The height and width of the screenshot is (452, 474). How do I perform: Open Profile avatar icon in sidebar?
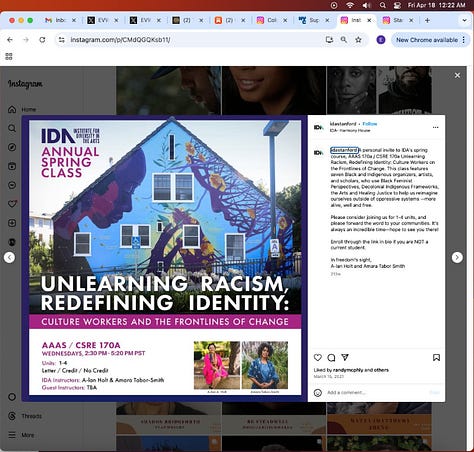pyautogui.click(x=12, y=242)
